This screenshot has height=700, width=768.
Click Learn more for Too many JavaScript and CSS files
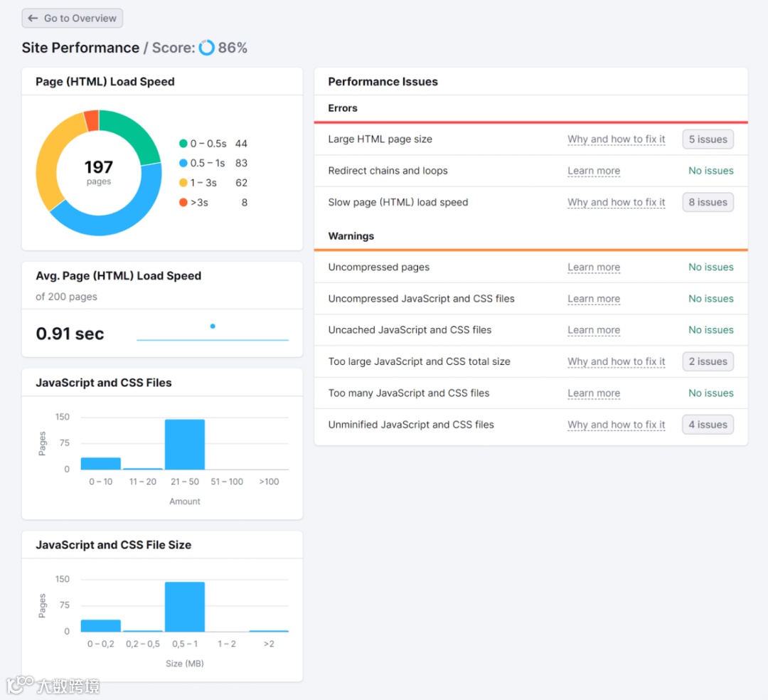[x=594, y=393]
